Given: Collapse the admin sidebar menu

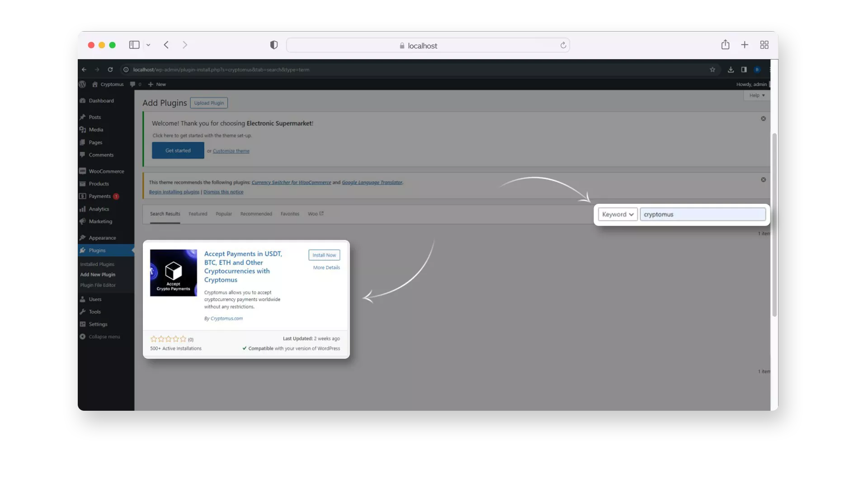Looking at the screenshot, I should click(100, 337).
